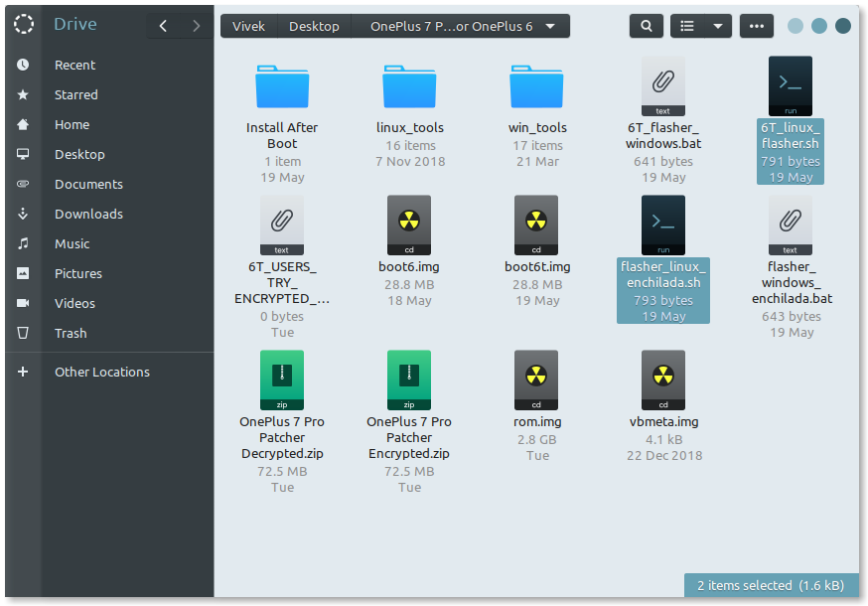This screenshot has width=868, height=606.
Task: Click the trash can icon in the sidebar
Action: (23, 333)
